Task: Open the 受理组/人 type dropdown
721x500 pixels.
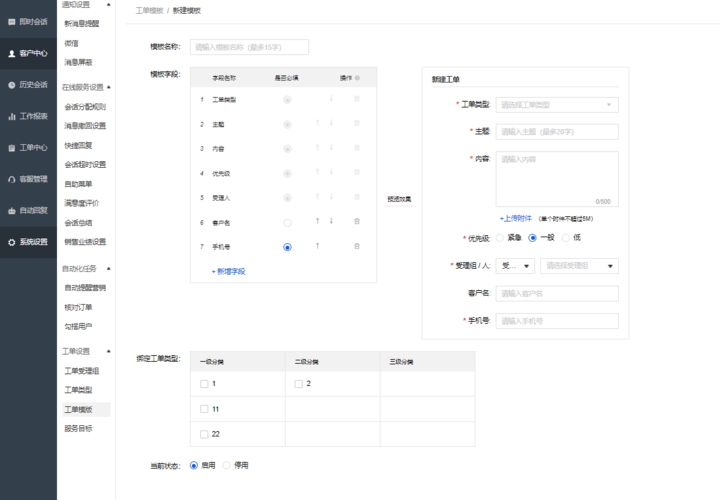Action: (515, 266)
